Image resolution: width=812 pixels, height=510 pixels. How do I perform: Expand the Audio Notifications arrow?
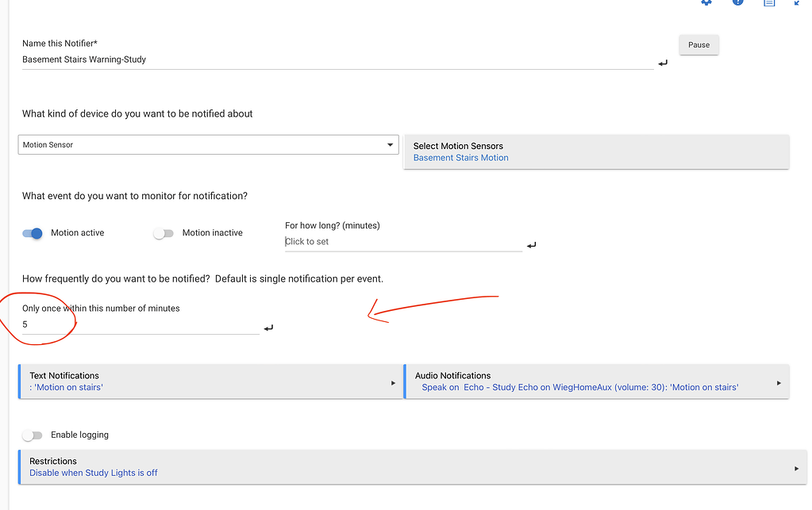[779, 383]
